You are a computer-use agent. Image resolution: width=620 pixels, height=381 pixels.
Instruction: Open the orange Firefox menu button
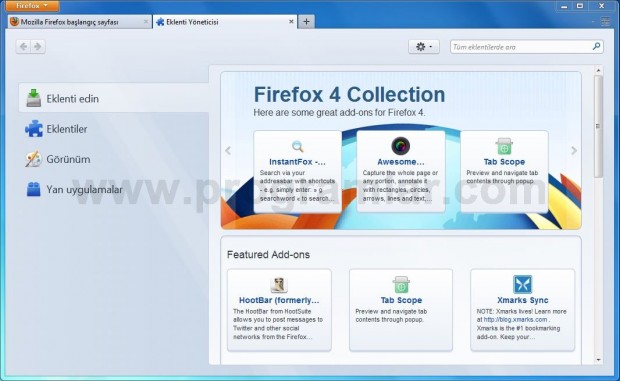click(x=32, y=6)
